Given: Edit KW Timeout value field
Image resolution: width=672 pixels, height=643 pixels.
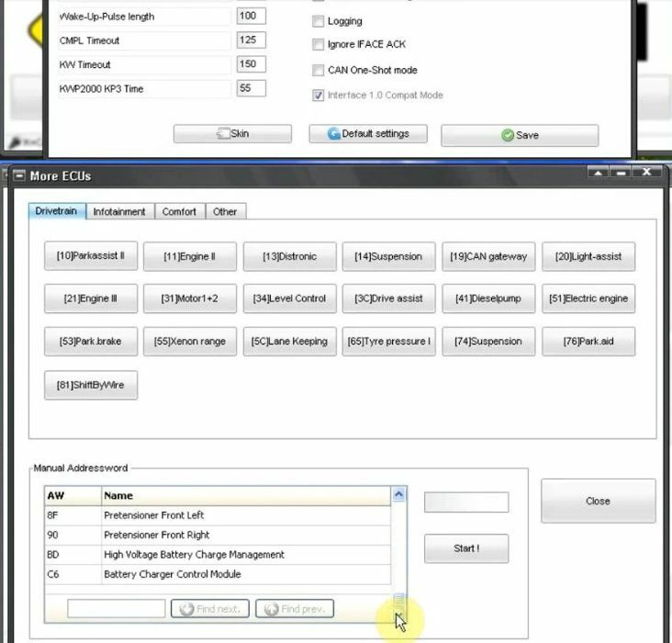Looking at the screenshot, I should [x=252, y=64].
